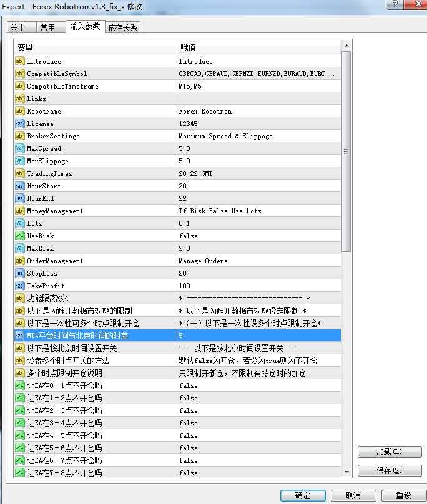Toggle value for 让EA在5-6点不开仓吗

point(259,448)
